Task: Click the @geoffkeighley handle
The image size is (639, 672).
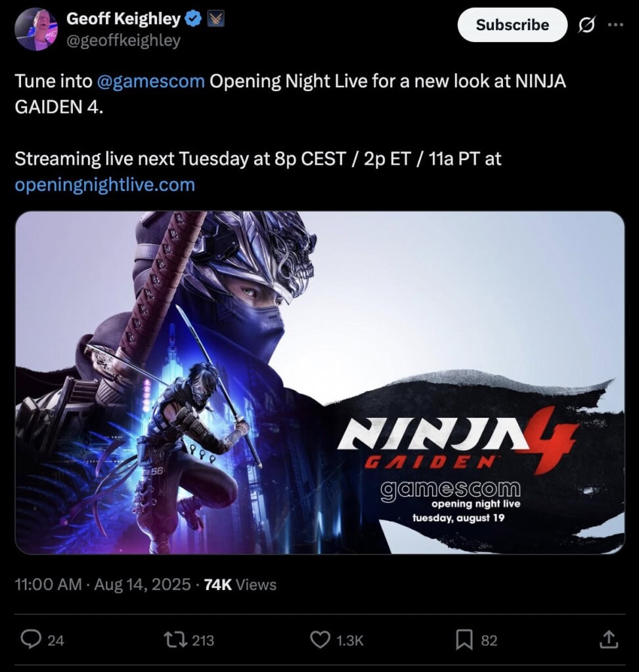Action: (123, 41)
